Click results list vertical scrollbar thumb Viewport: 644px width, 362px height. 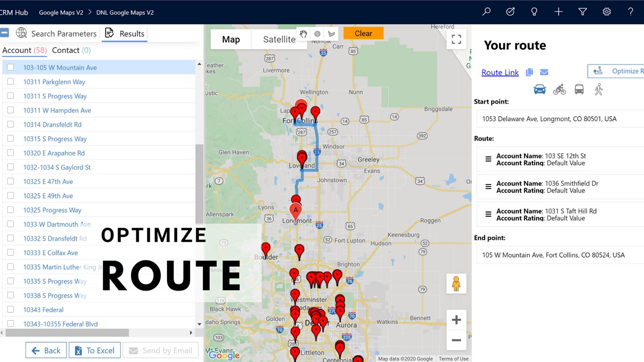(x=199, y=184)
